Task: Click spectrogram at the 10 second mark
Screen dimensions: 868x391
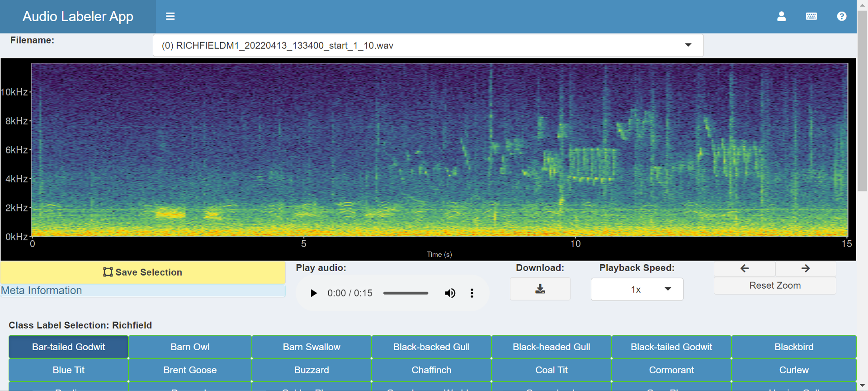Action: pos(575,150)
